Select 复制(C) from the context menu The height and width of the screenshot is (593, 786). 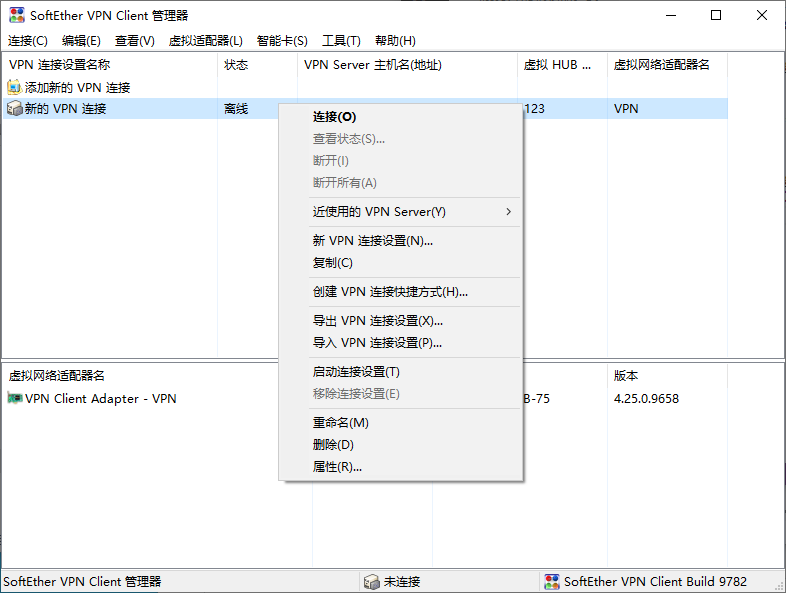400,263
